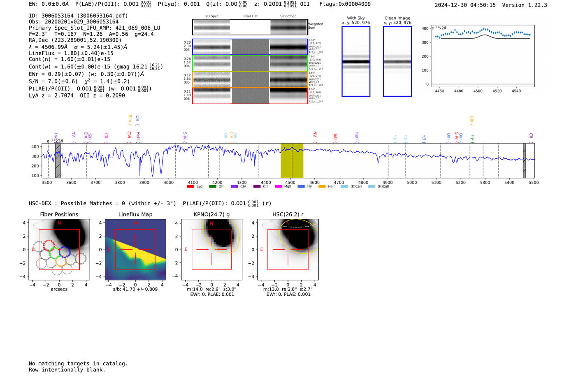Select the green OII legend swatch
Image resolution: width=576 pixels, height=392 pixels.
tap(212, 186)
